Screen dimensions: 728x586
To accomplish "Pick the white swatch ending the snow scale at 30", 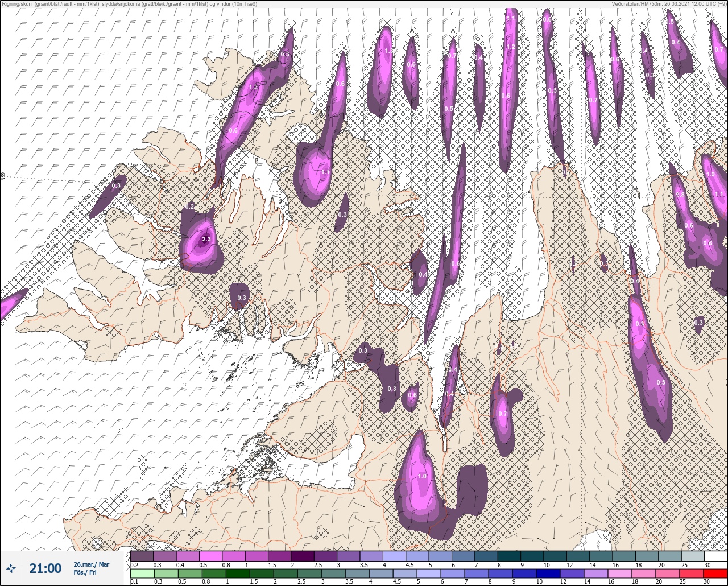I will [715, 556].
